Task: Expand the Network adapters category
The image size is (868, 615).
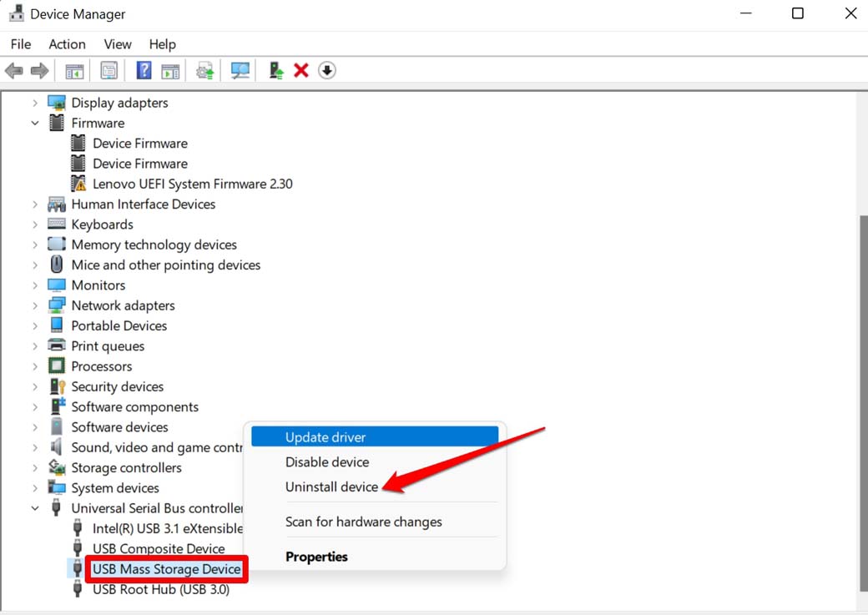Action: [35, 305]
